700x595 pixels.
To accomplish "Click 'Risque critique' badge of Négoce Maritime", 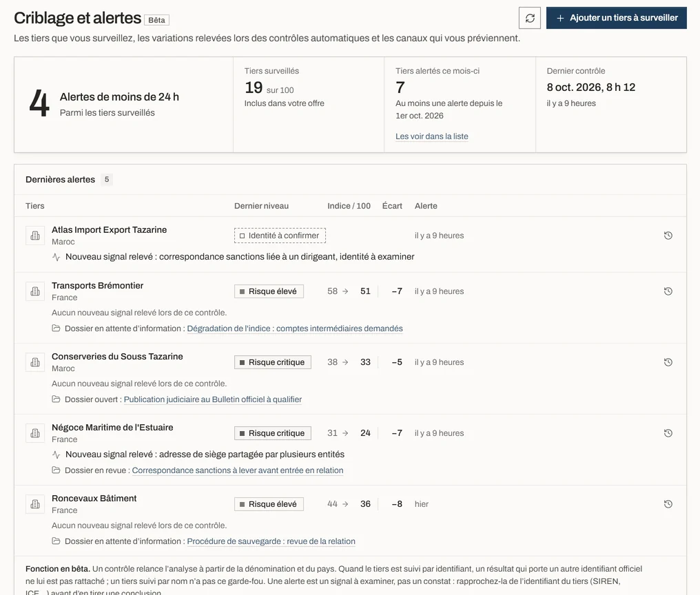I will point(273,433).
